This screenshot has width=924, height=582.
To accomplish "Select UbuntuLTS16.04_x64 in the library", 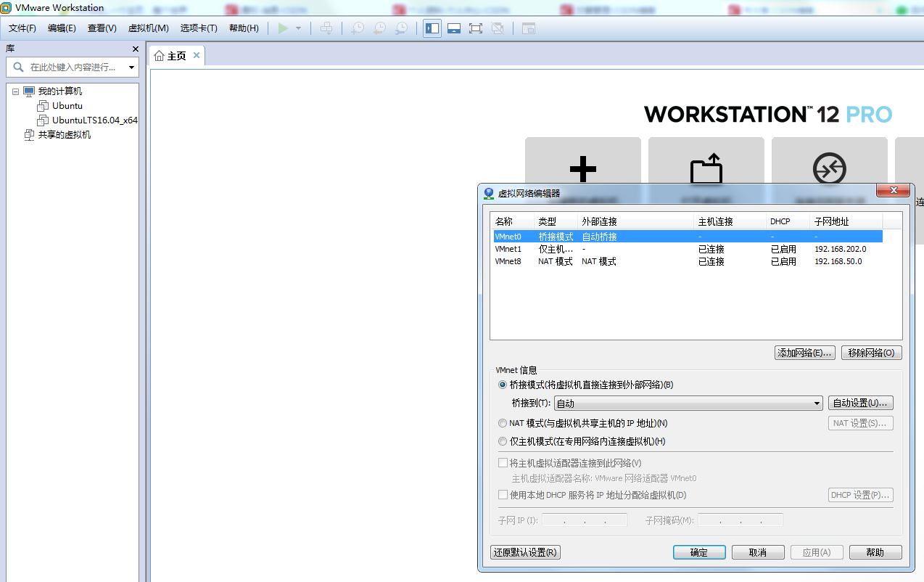I will 94,120.
